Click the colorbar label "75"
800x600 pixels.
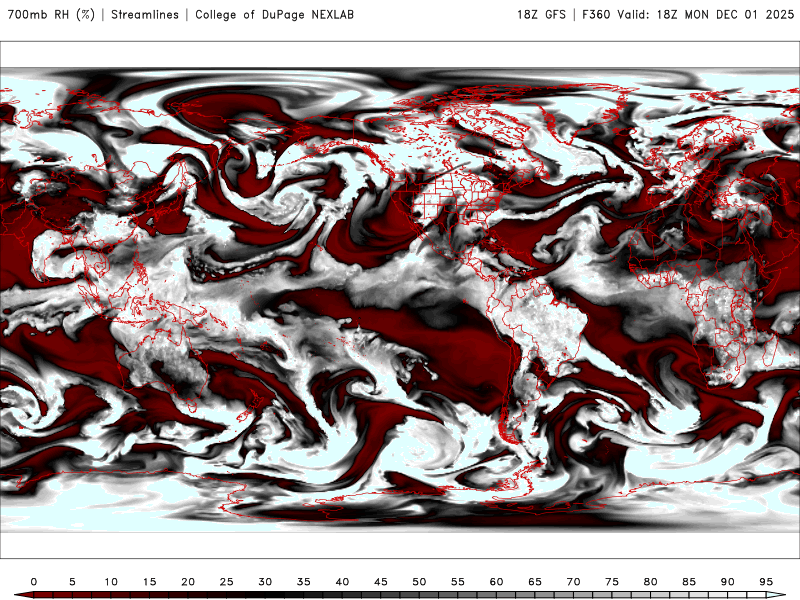[x=612, y=582]
